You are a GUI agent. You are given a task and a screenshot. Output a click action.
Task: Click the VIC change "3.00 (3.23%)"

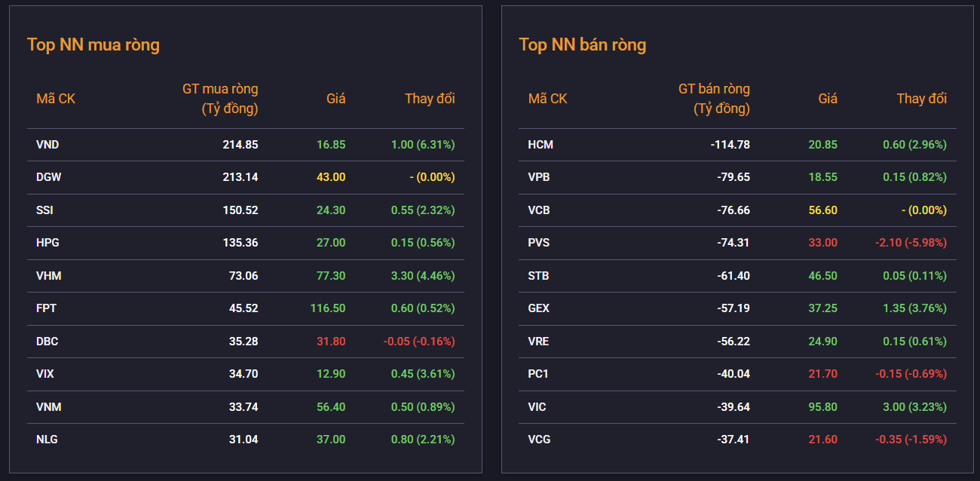(914, 407)
